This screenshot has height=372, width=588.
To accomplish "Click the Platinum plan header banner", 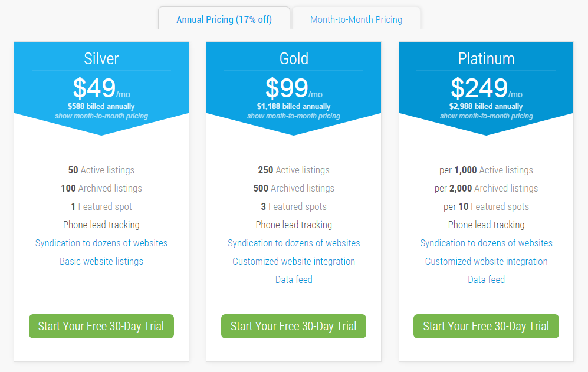I will pyautogui.click(x=485, y=59).
